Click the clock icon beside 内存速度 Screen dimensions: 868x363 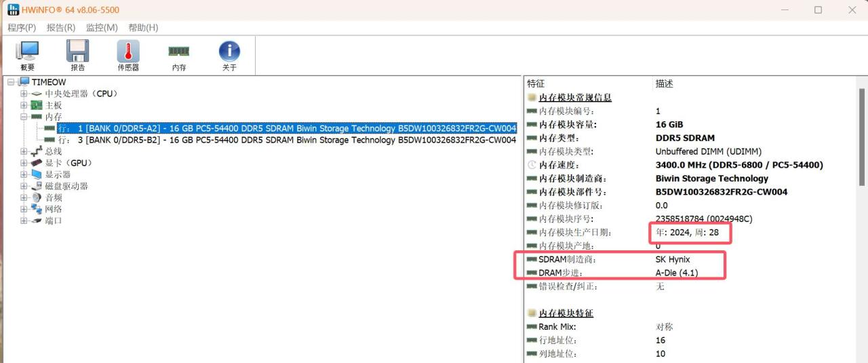[x=532, y=165]
